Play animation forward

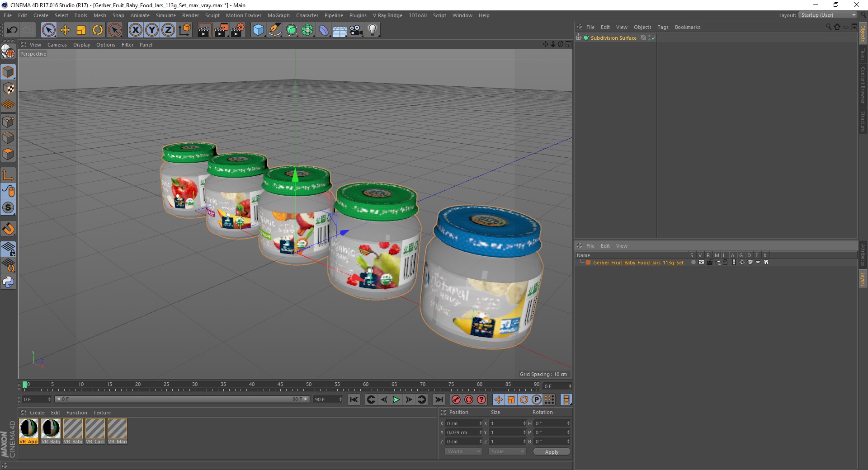[396, 399]
